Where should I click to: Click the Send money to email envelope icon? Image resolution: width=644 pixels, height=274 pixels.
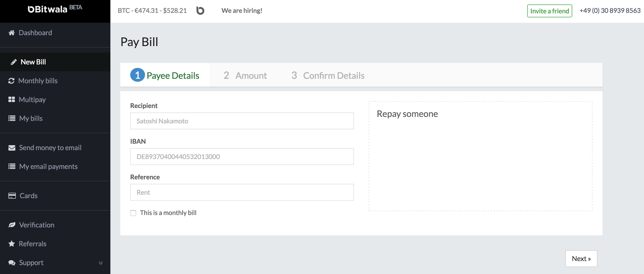pos(11,147)
